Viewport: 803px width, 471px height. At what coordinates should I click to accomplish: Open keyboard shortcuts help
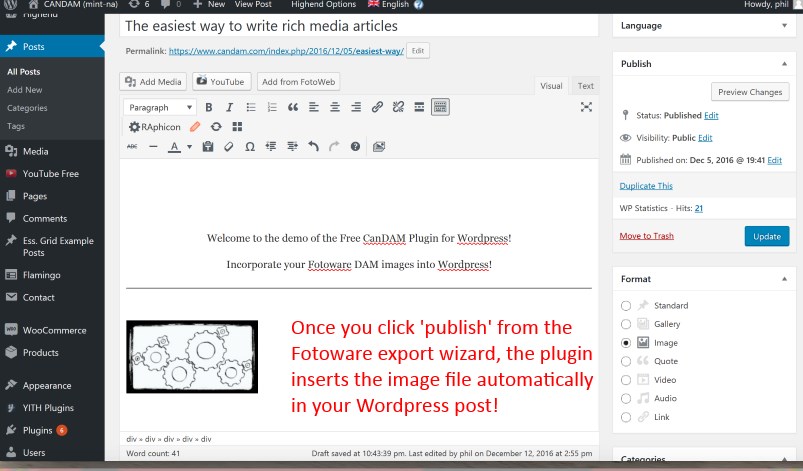355,146
